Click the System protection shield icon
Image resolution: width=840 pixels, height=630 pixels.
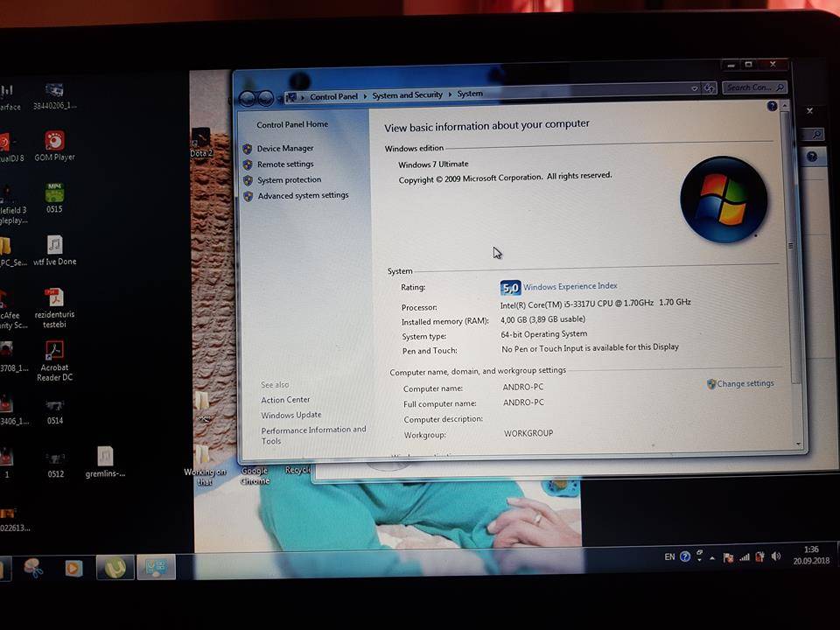click(x=248, y=180)
